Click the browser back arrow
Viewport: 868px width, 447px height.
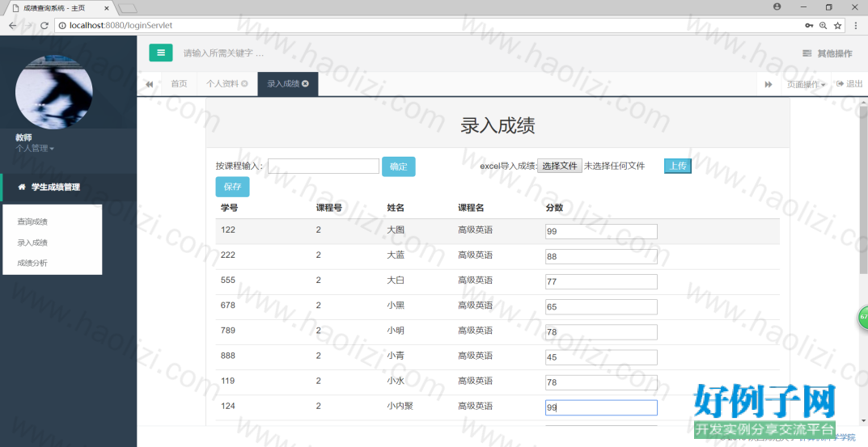13,25
